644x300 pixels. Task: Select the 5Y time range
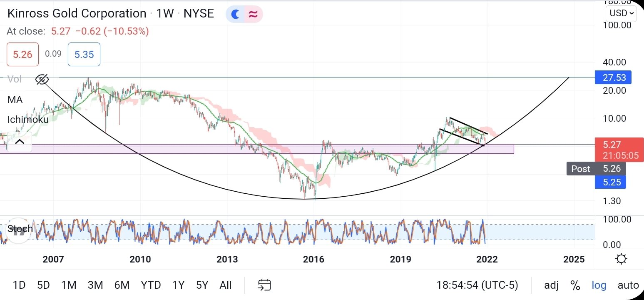202,285
